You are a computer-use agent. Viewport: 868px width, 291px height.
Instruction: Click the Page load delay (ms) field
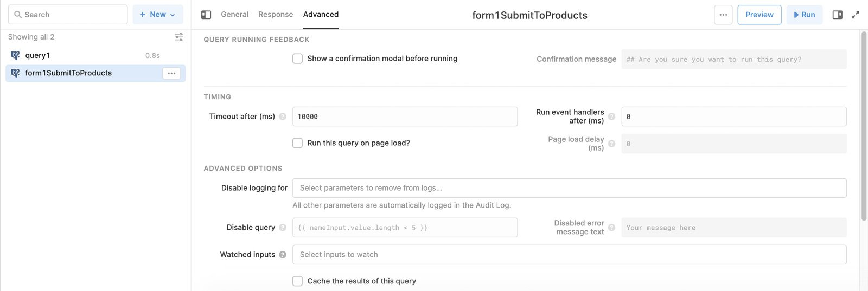tap(734, 144)
